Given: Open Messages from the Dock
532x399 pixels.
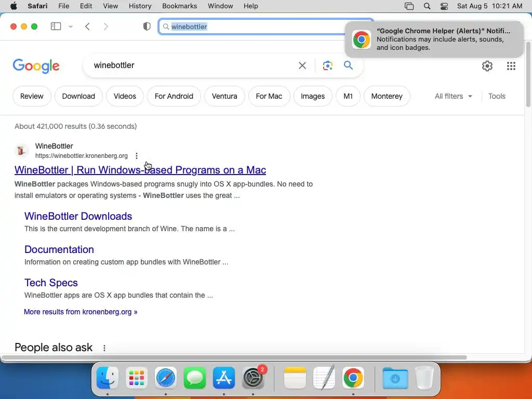Looking at the screenshot, I should pyautogui.click(x=195, y=378).
